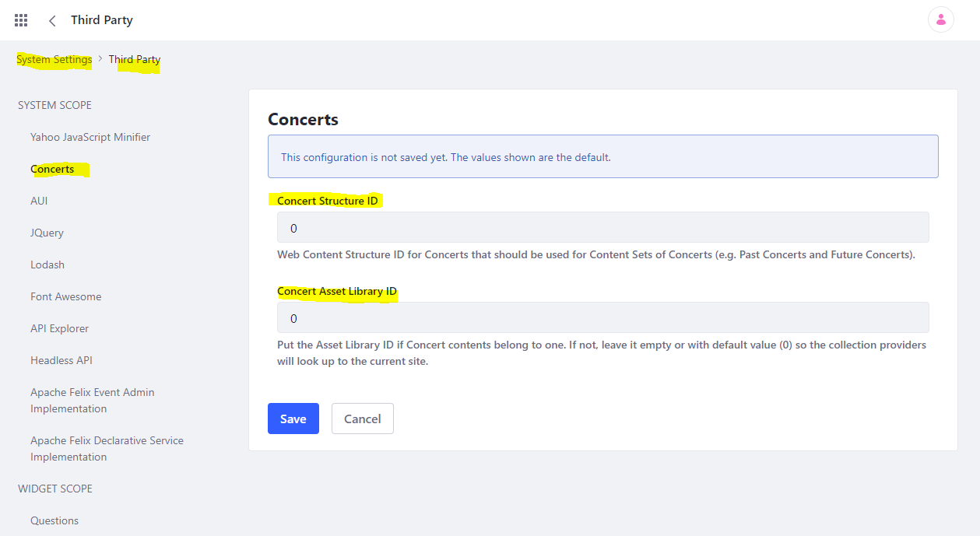
Task: Select Concerts in the sidebar
Action: coord(52,169)
